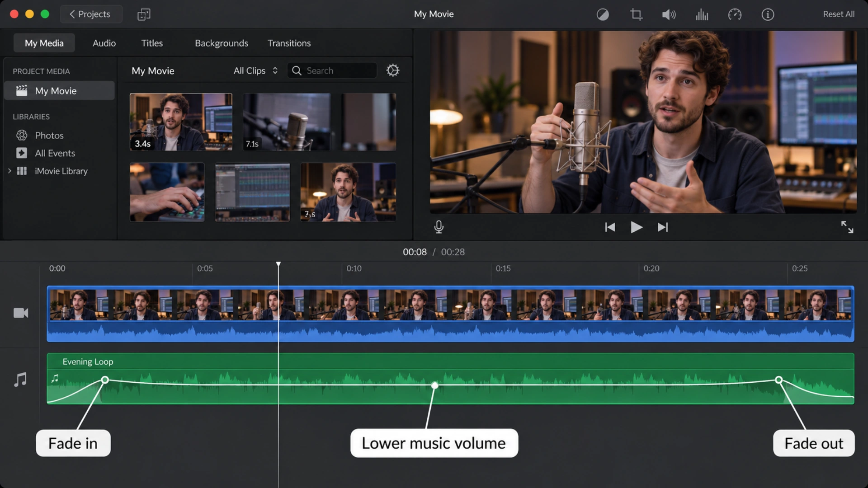
Task: Click the music track note icon
Action: point(20,380)
